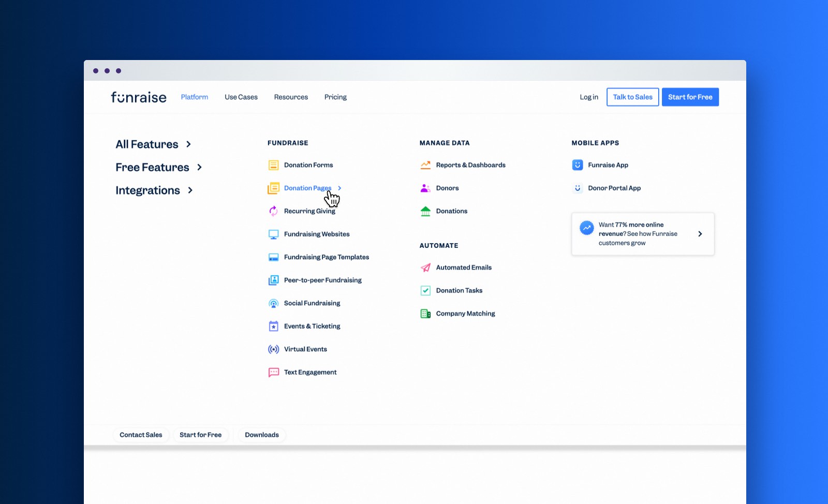Click the Virtual Events signal icon
This screenshot has height=504, width=828.
[273, 349]
